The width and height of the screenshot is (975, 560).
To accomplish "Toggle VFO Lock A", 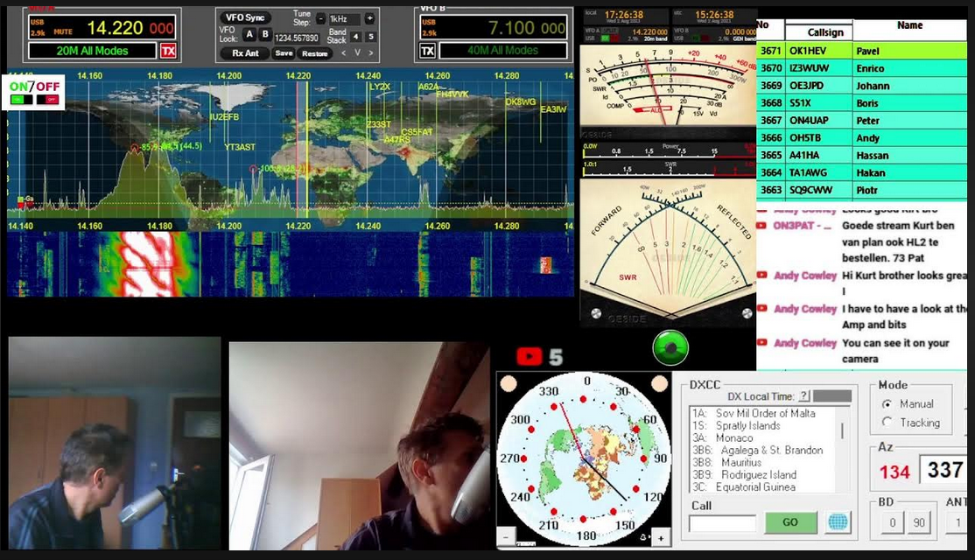I will (249, 35).
